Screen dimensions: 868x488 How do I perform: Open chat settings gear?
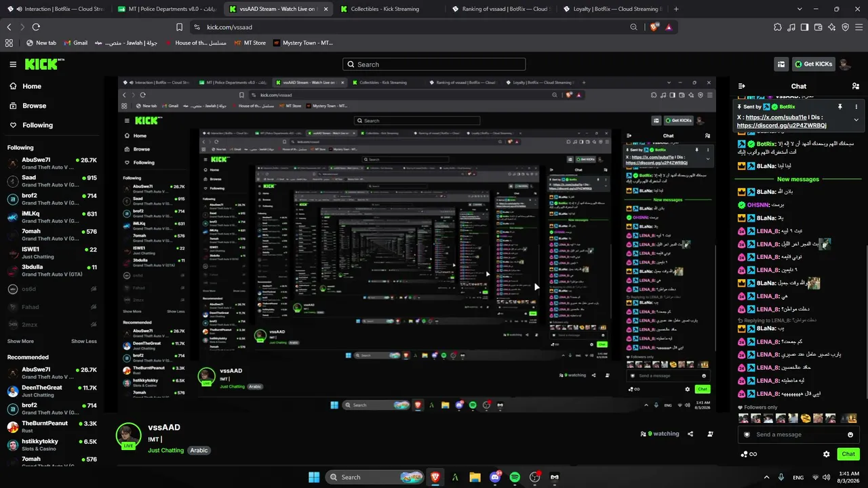826,454
